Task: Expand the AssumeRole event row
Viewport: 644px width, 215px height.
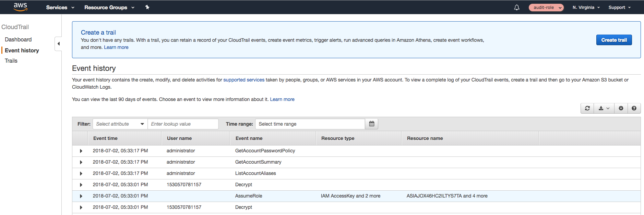Action: pos(81,196)
